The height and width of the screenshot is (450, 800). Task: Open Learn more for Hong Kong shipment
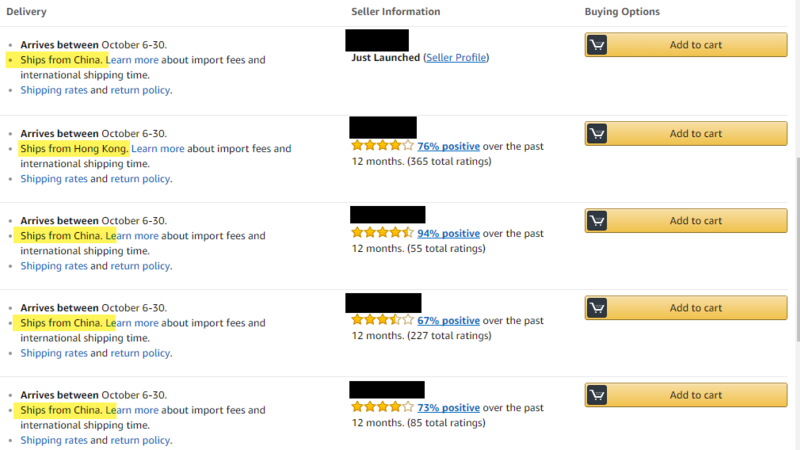(x=158, y=149)
